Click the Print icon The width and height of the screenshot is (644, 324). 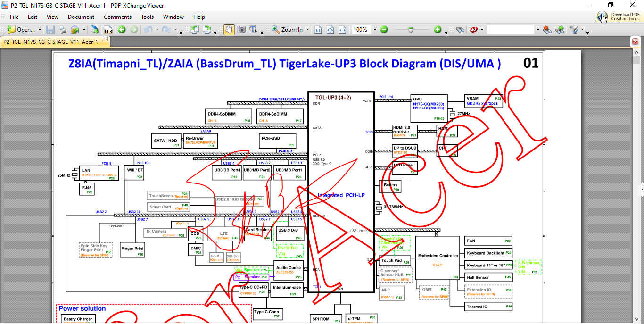[62, 30]
